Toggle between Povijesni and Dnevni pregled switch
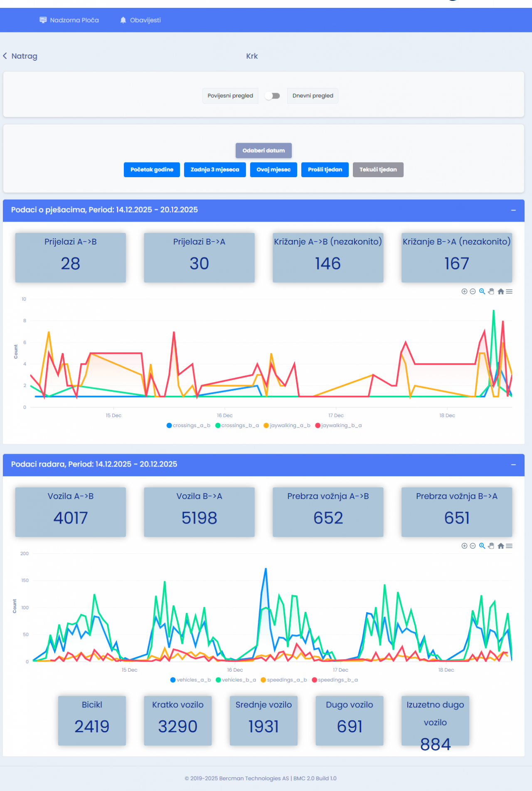The height and width of the screenshot is (791, 532). tap(273, 96)
